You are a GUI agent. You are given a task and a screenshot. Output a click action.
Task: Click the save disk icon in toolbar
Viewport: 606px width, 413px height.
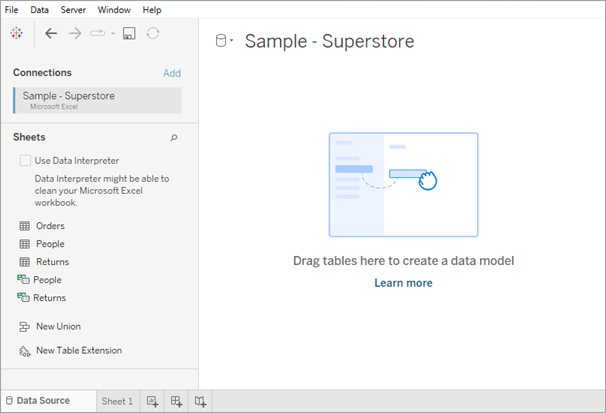[x=129, y=34]
